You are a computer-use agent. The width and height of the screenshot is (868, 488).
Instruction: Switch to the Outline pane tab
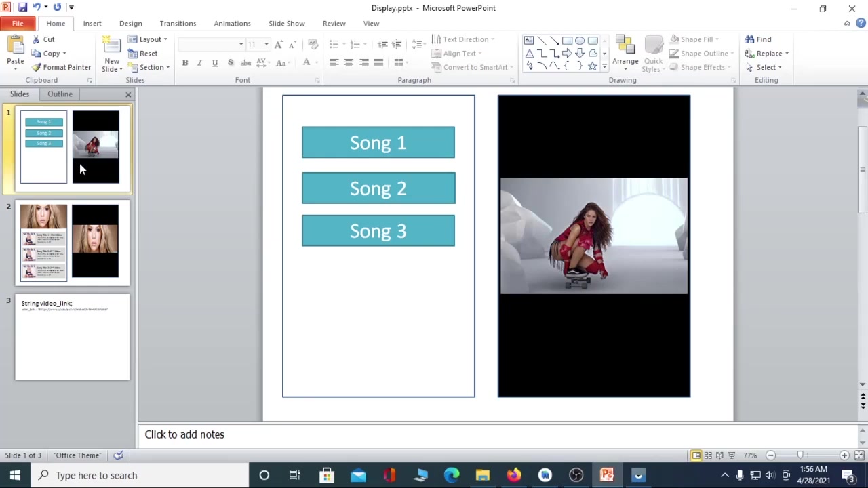(x=60, y=94)
